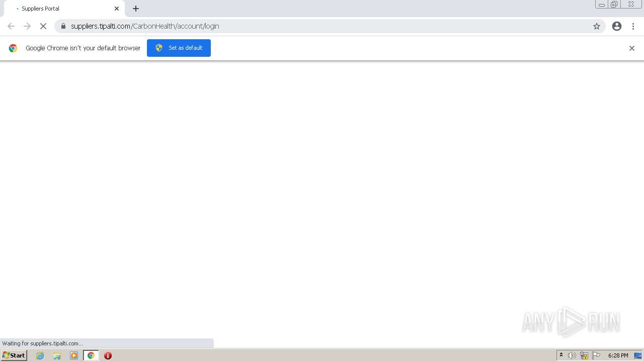
Task: Launch Internet Explorer from taskbar
Action: click(40, 355)
